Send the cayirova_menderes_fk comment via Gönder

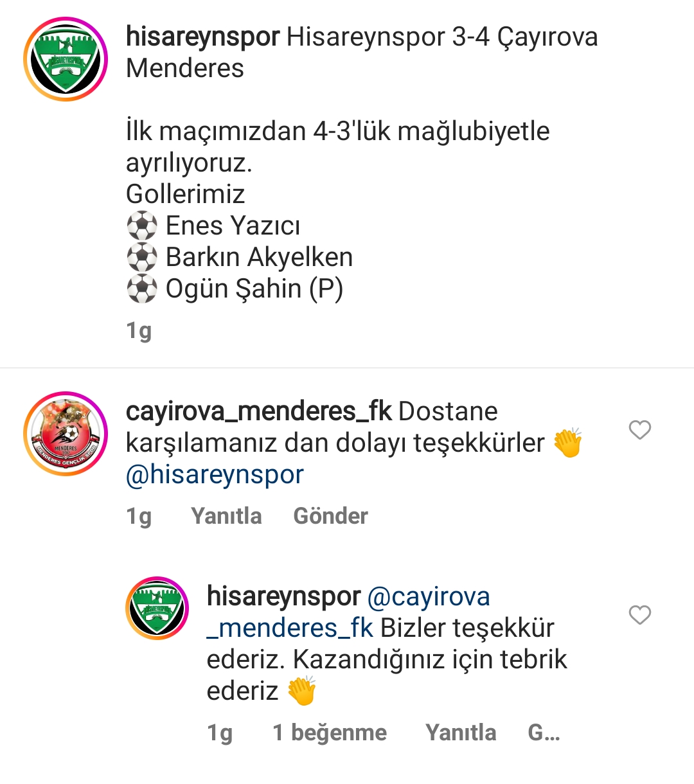point(330,516)
